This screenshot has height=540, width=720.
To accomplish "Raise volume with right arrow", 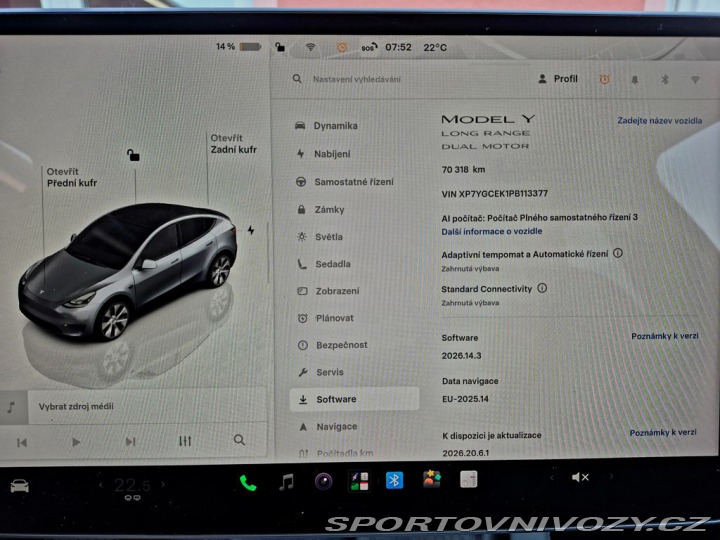I will [611, 477].
